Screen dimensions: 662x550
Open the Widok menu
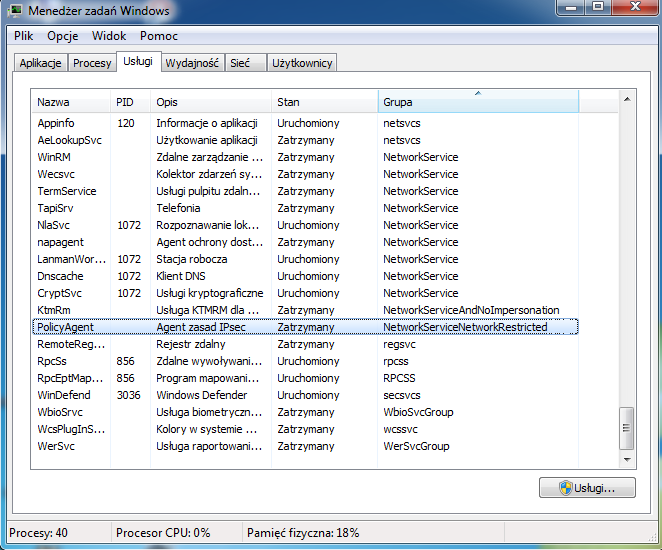(x=109, y=36)
